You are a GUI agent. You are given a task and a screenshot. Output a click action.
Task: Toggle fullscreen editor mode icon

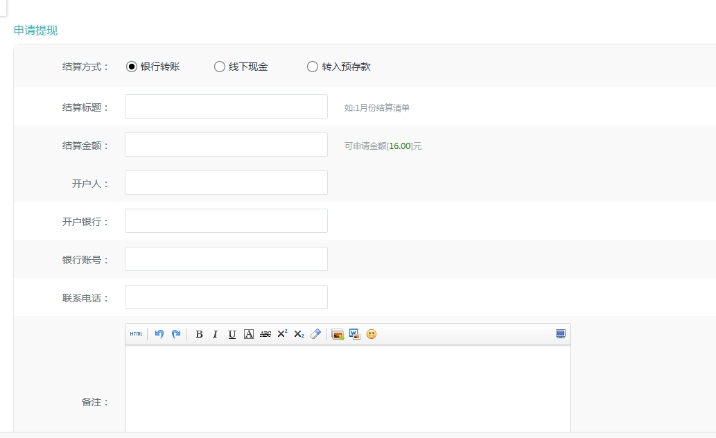pos(561,334)
